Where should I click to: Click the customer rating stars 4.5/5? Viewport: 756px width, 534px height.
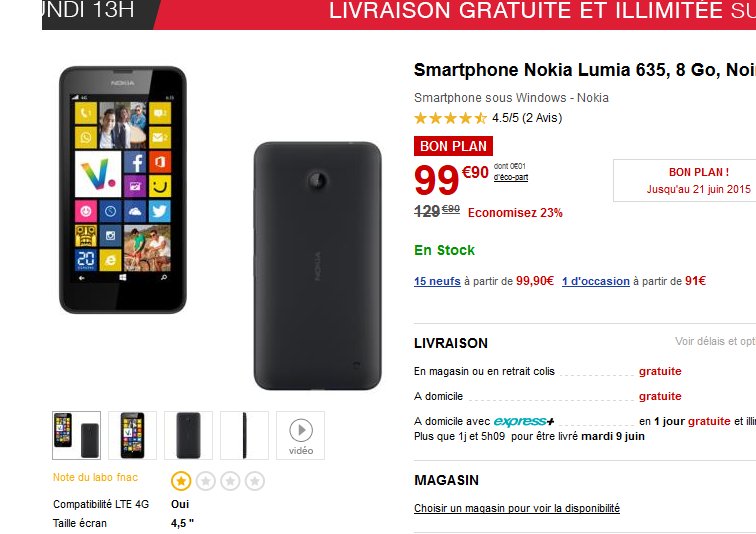[450, 118]
